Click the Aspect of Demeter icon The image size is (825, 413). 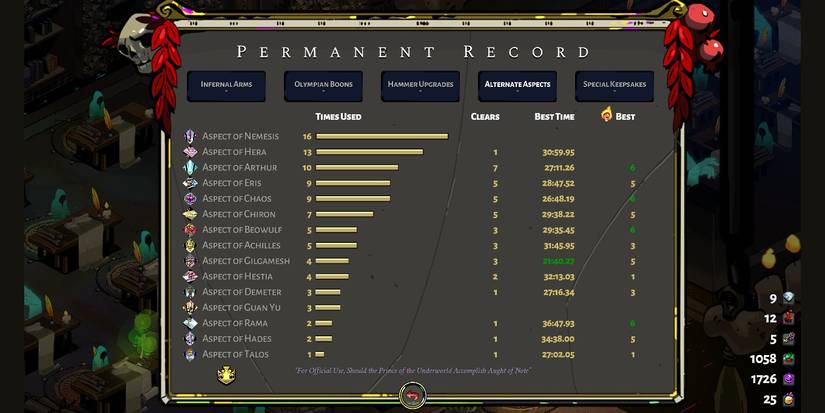(190, 292)
